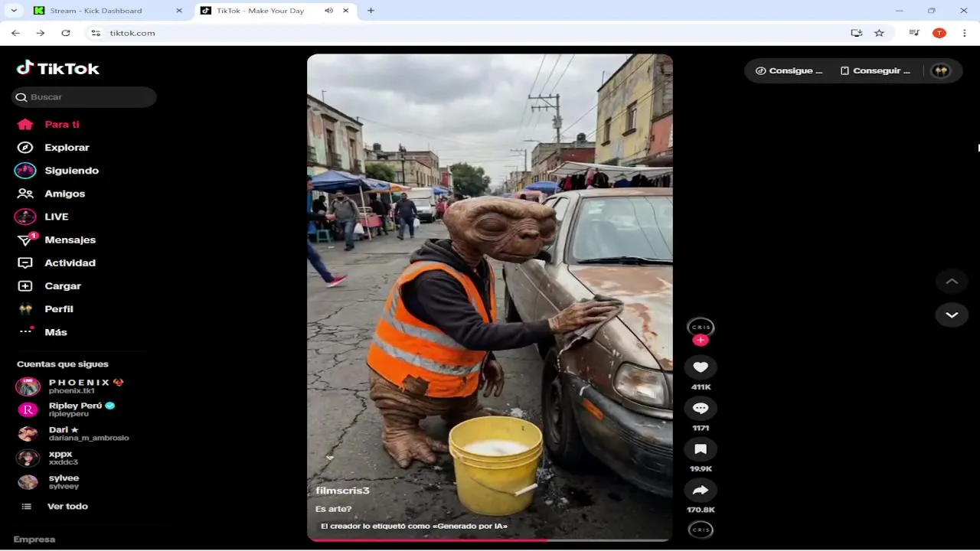Share the video with the arrow icon
980x551 pixels.
tap(701, 490)
